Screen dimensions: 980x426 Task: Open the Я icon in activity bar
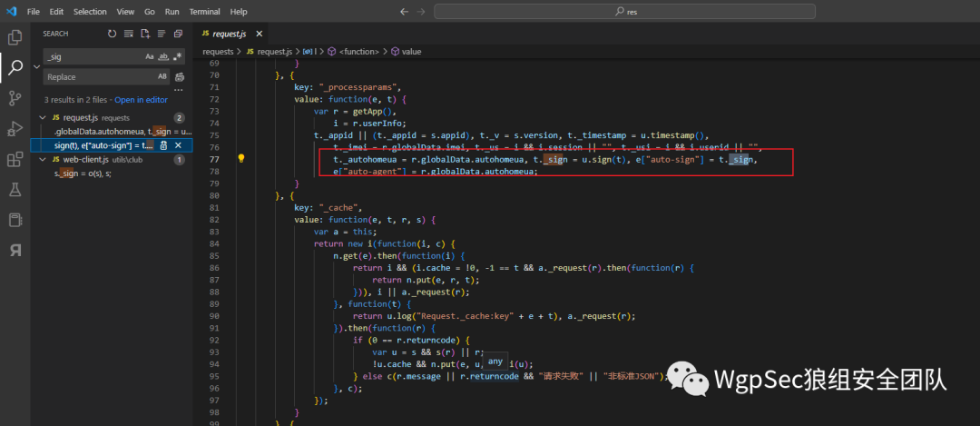(x=15, y=251)
